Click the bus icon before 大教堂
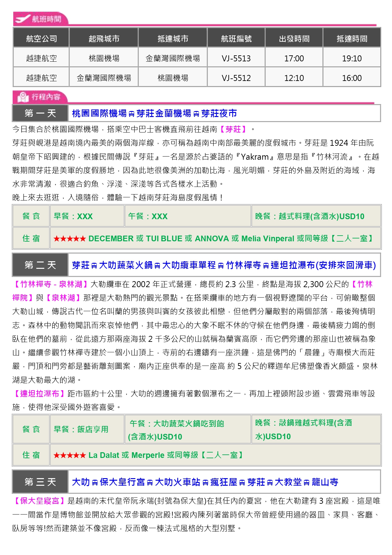Screen dimensions: 392x555 tap(270, 483)
